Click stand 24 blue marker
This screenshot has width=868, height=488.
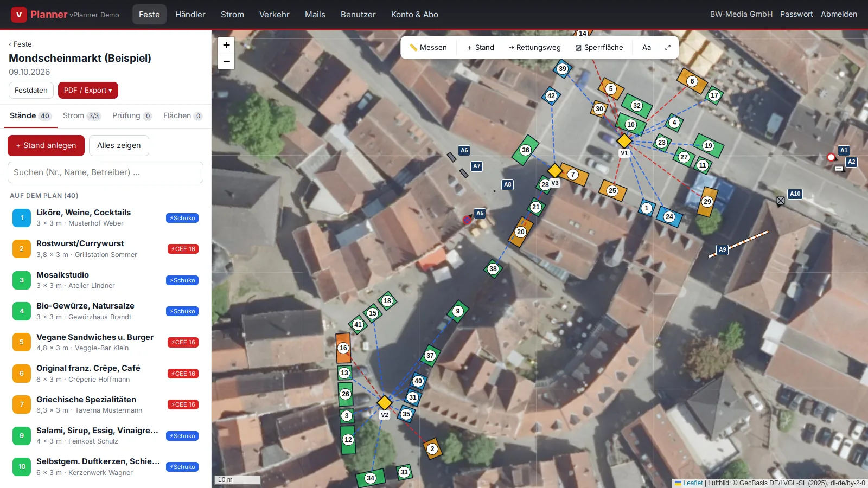669,217
